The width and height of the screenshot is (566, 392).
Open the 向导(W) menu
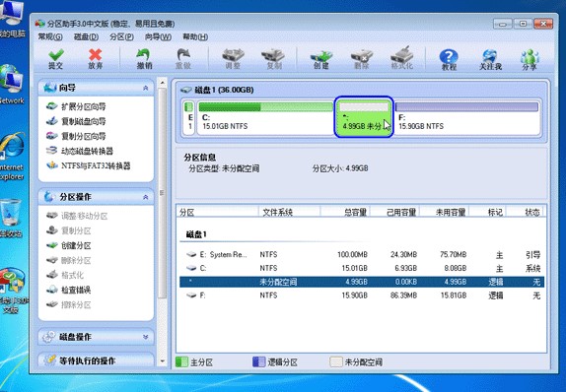(x=158, y=36)
